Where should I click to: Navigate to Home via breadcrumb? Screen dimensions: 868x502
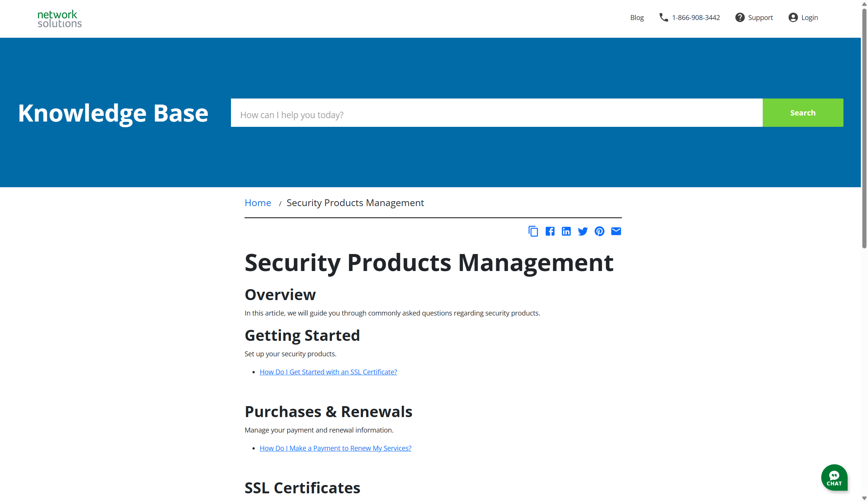click(258, 203)
